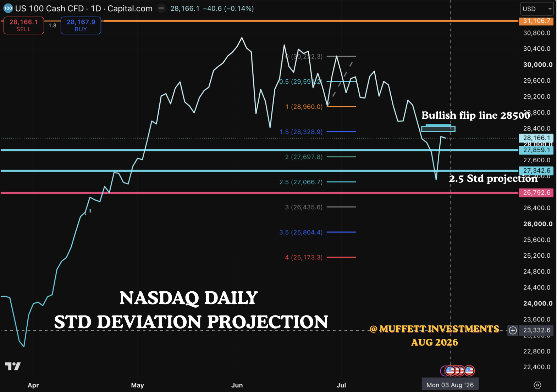Select the 'Bullish flip line 28500' annotation
Image resolution: width=557 pixels, height=392 pixels.
click(476, 116)
